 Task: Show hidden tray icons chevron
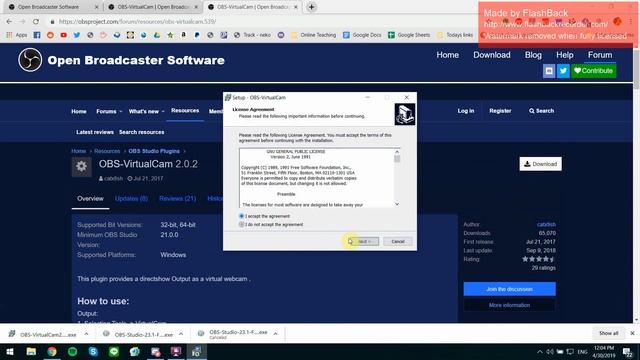[x=540, y=351]
